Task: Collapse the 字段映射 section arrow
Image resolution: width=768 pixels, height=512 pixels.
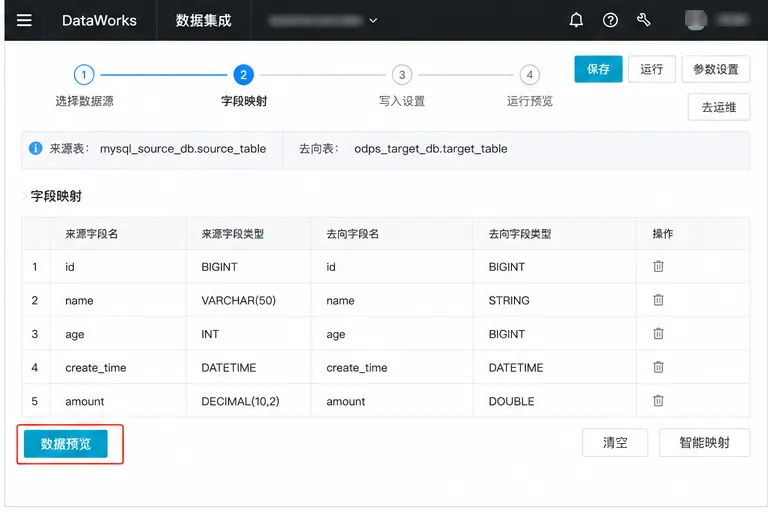Action: pyautogui.click(x=24, y=196)
